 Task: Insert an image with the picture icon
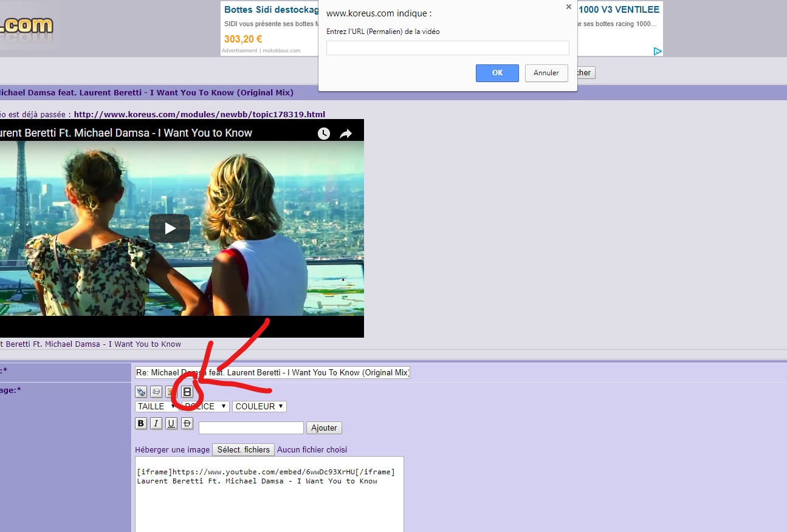(x=171, y=392)
